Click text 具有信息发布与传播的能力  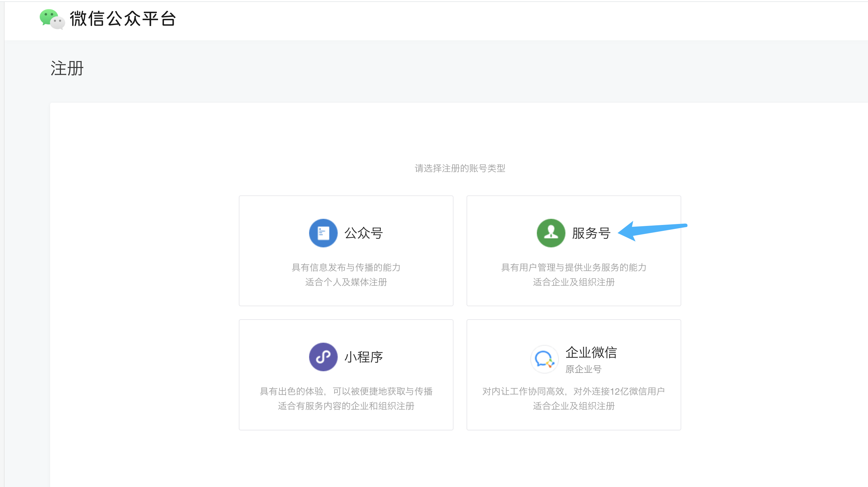346,268
